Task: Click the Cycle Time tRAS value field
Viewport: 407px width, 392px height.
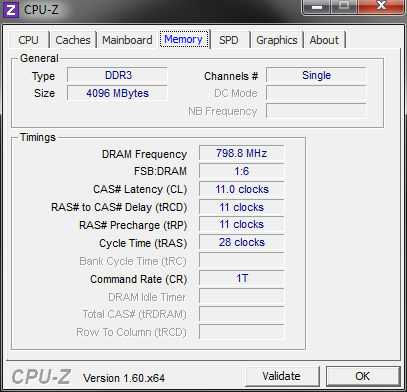Action: tap(242, 242)
